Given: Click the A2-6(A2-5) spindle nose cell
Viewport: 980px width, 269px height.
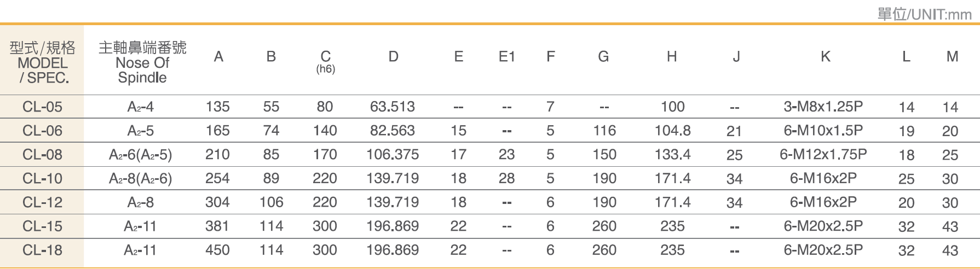Looking at the screenshot, I should (141, 155).
